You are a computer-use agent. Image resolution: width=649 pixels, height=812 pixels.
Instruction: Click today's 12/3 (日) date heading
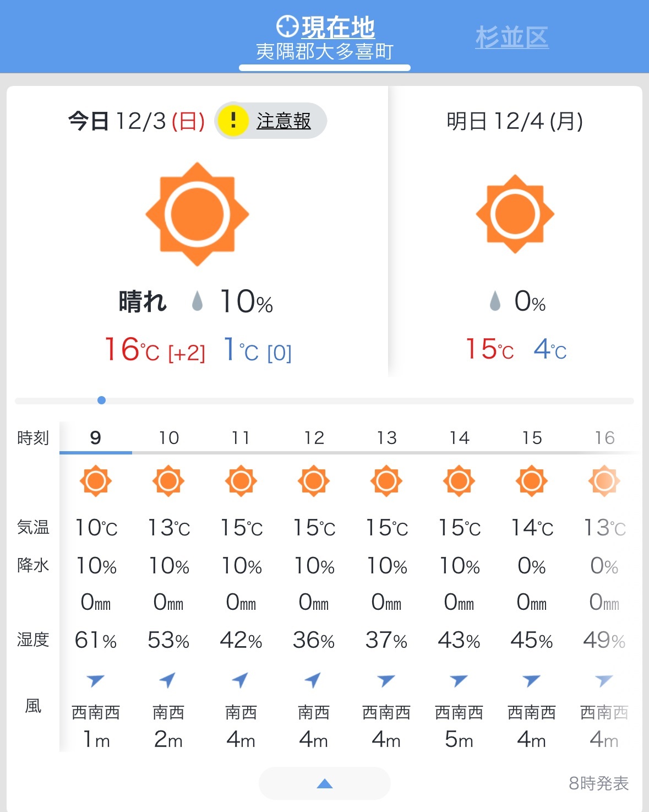(137, 121)
